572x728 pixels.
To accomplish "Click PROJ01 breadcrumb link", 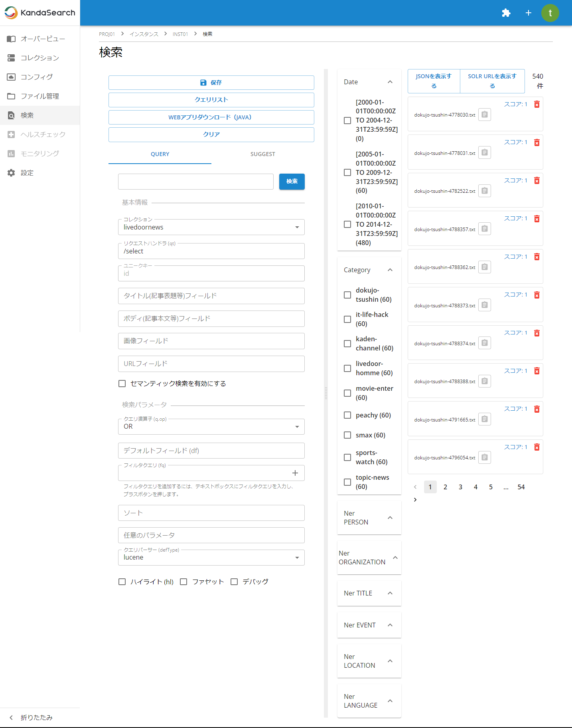I will coord(107,34).
